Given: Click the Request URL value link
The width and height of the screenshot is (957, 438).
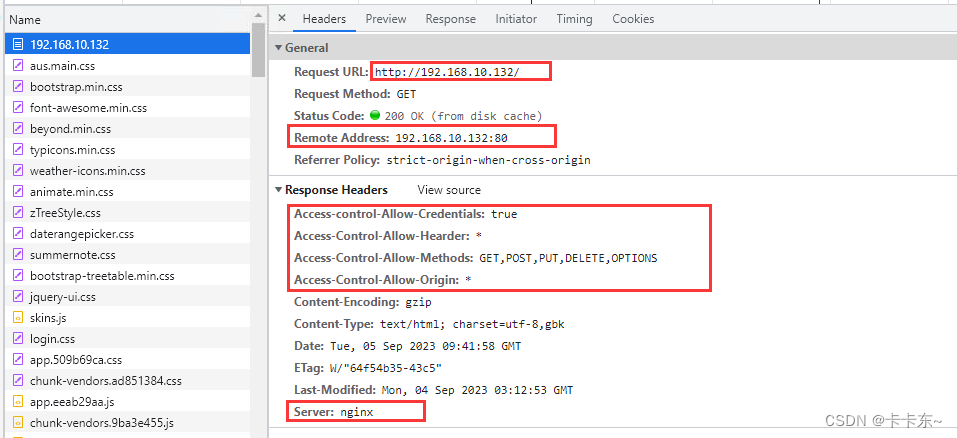Looking at the screenshot, I should tap(461, 72).
